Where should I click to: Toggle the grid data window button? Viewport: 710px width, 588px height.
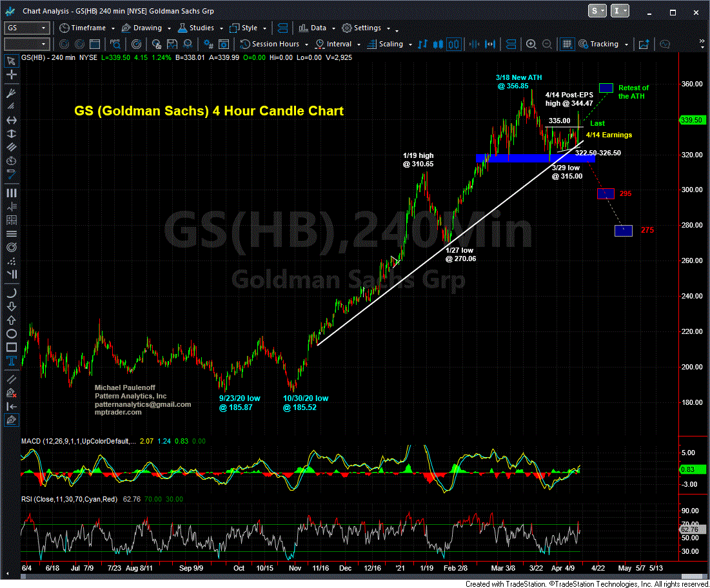click(566, 44)
